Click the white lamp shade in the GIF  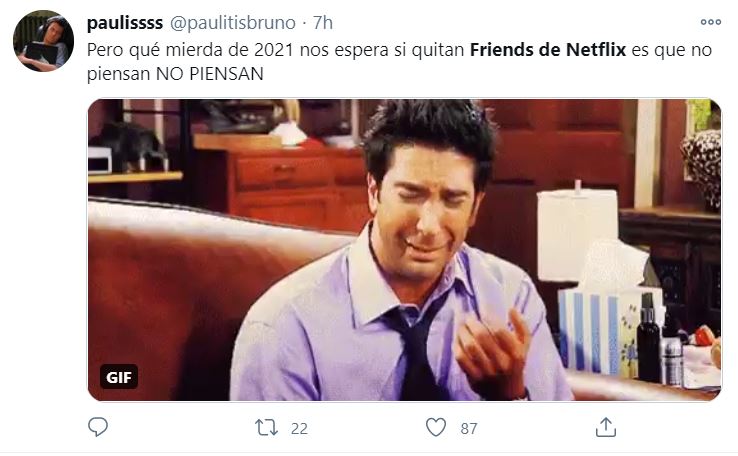tap(577, 234)
